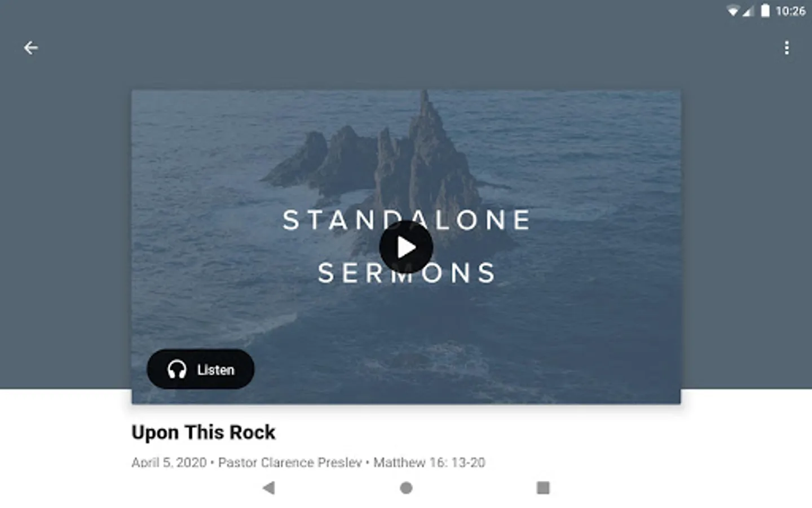Tap the Listen audio button
Screen dimensions: 812x508
click(x=201, y=369)
